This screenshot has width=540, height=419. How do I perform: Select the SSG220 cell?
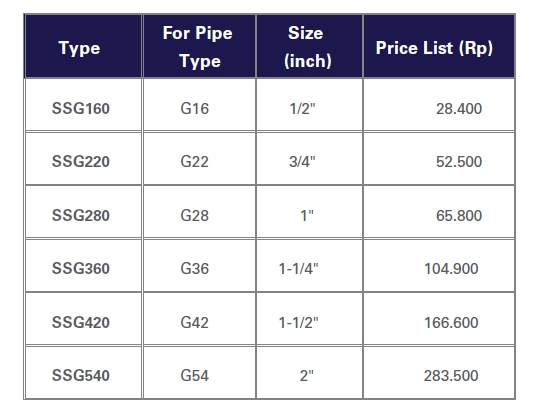(x=83, y=159)
